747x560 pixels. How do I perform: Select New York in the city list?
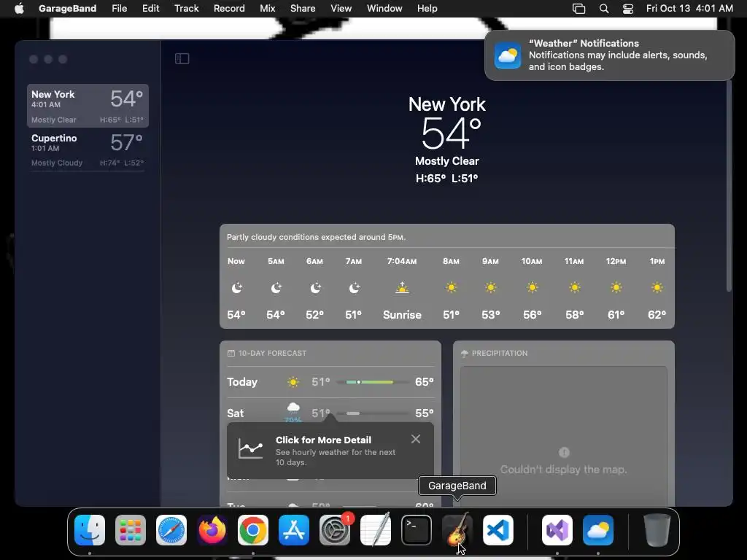[88, 106]
